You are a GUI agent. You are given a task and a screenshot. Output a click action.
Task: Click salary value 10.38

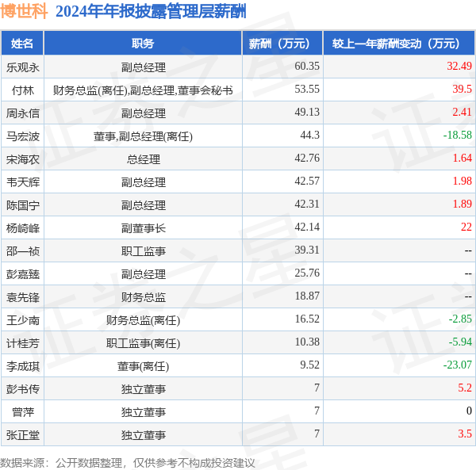tap(307, 342)
